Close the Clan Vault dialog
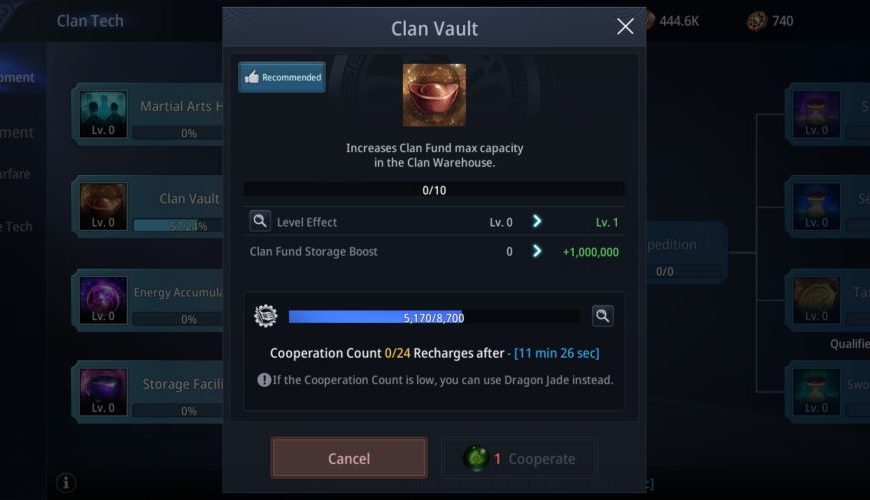 pos(625,26)
